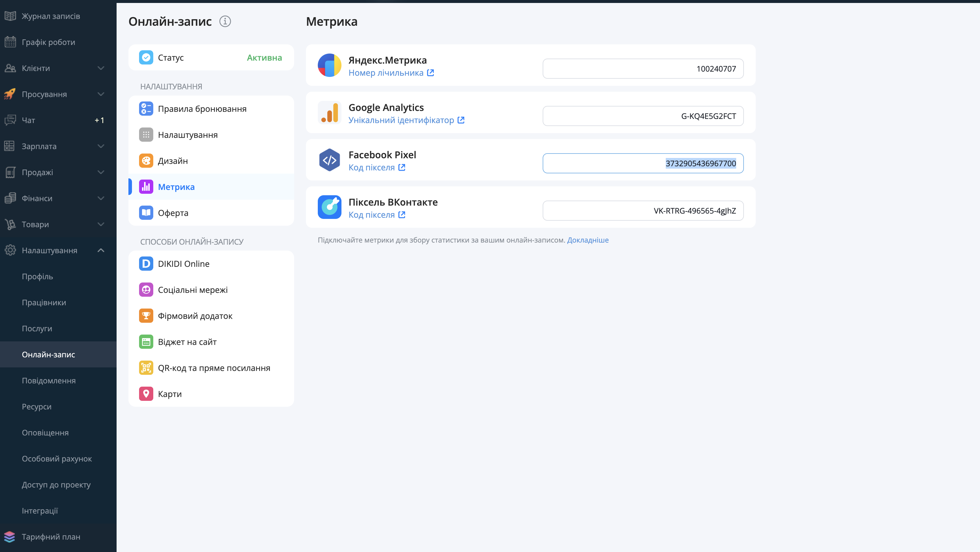Click the Google Analytics identifier input field
This screenshot has width=980, height=552.
coord(643,116)
